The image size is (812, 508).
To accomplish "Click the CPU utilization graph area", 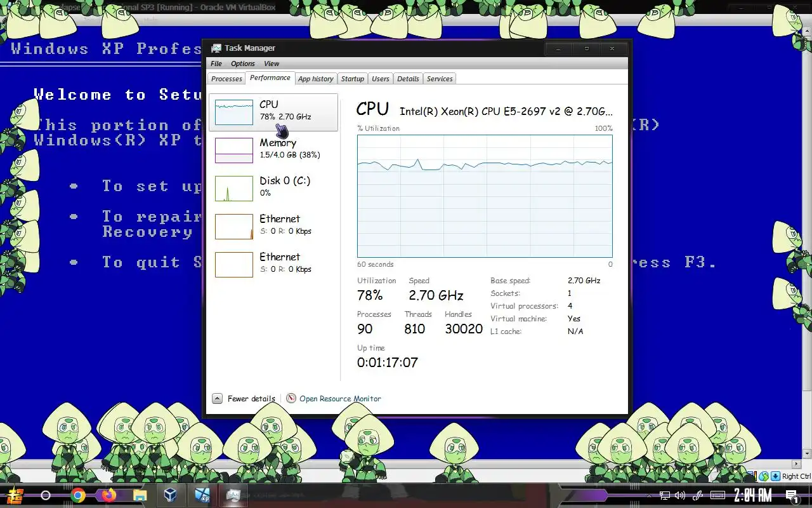I will [485, 196].
